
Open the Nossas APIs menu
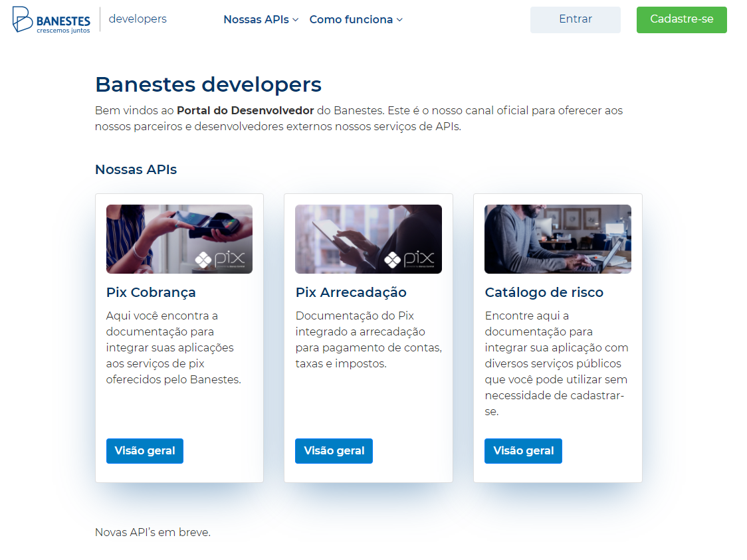coord(257,20)
